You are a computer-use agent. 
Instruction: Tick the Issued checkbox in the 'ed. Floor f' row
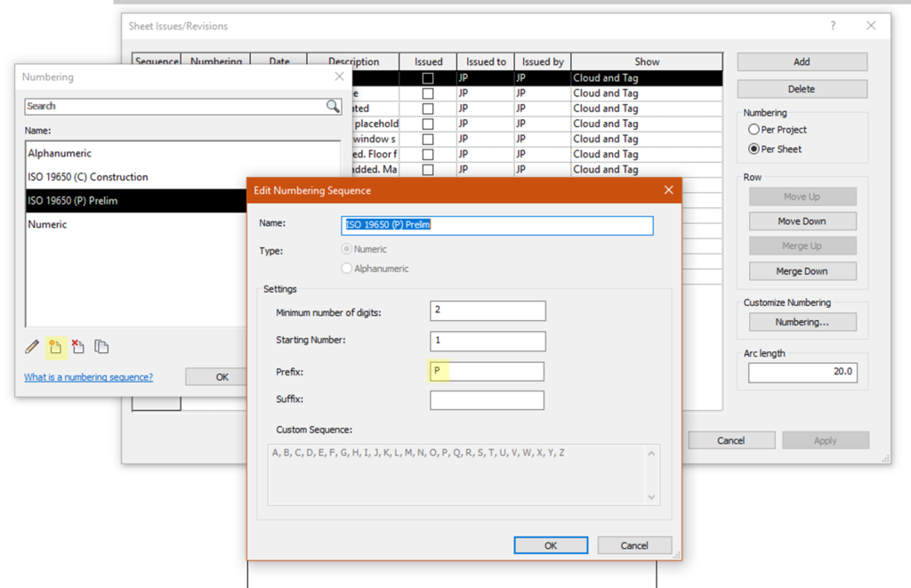pos(428,155)
